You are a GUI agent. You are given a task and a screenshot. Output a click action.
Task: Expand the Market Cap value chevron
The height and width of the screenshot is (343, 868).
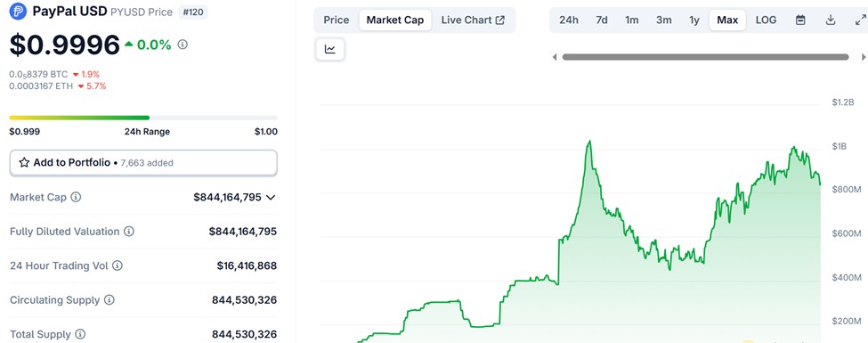(x=271, y=197)
